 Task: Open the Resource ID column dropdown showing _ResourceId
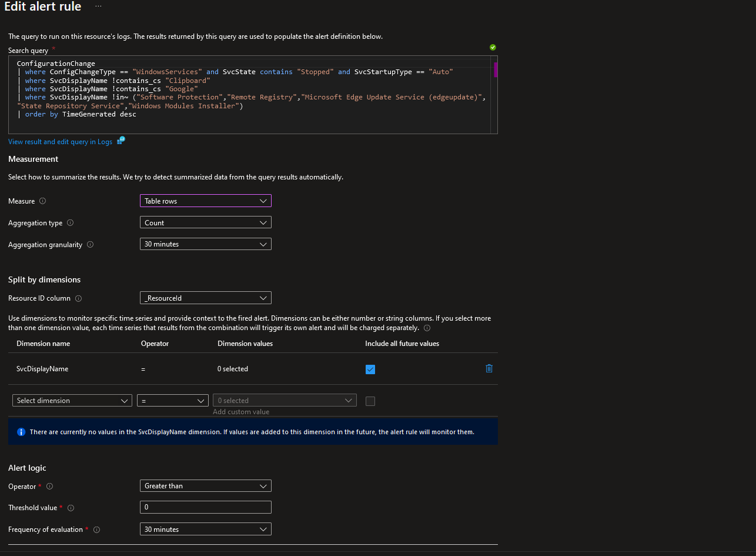(206, 298)
